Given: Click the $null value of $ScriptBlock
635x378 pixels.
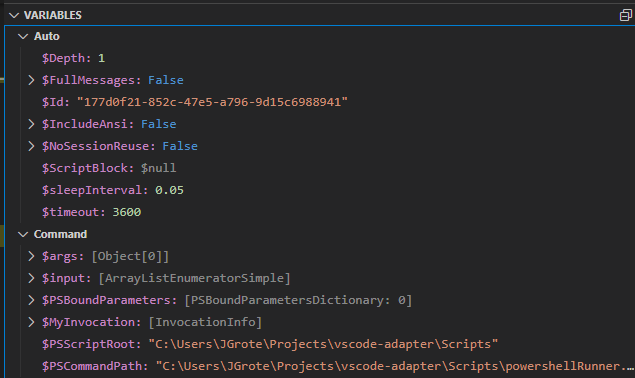Looking at the screenshot, I should point(158,168).
